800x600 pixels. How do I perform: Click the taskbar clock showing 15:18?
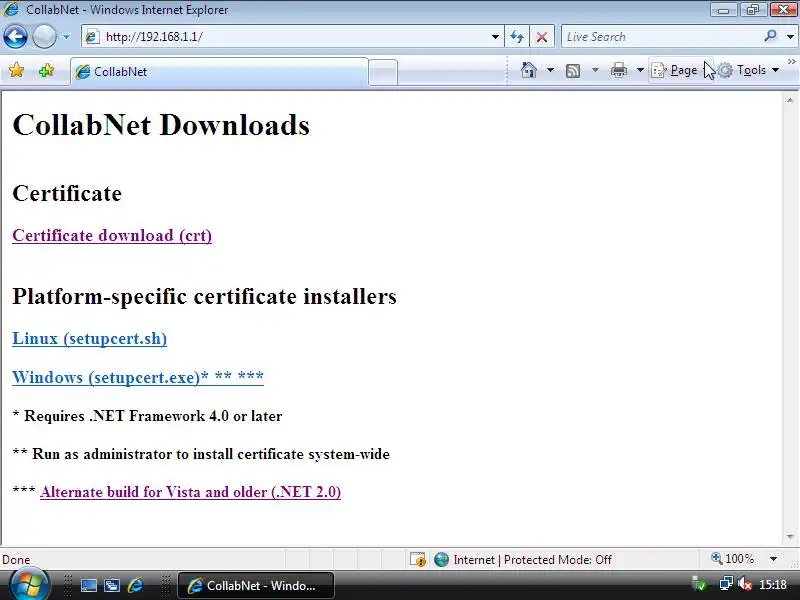(x=773, y=584)
